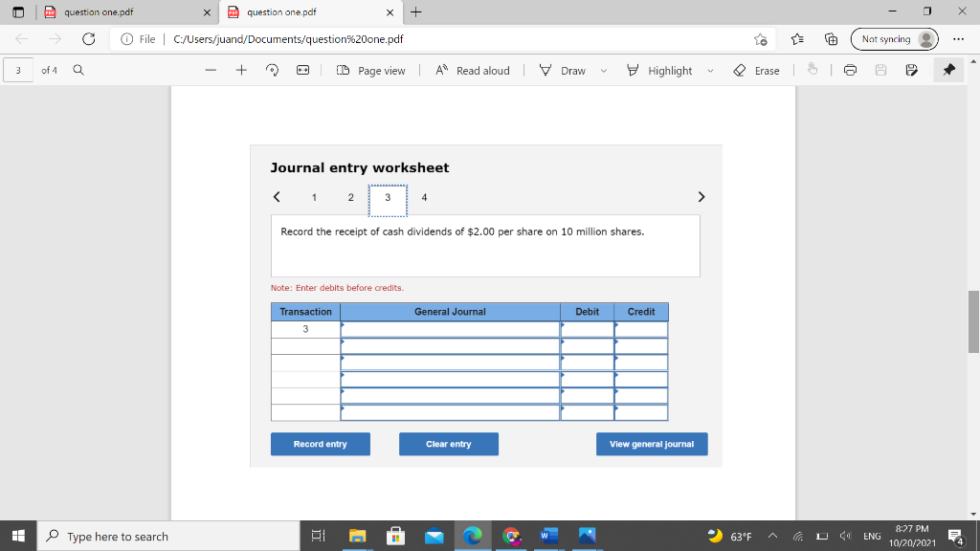This screenshot has width=980, height=551.
Task: Click first row Credit field
Action: (x=641, y=329)
